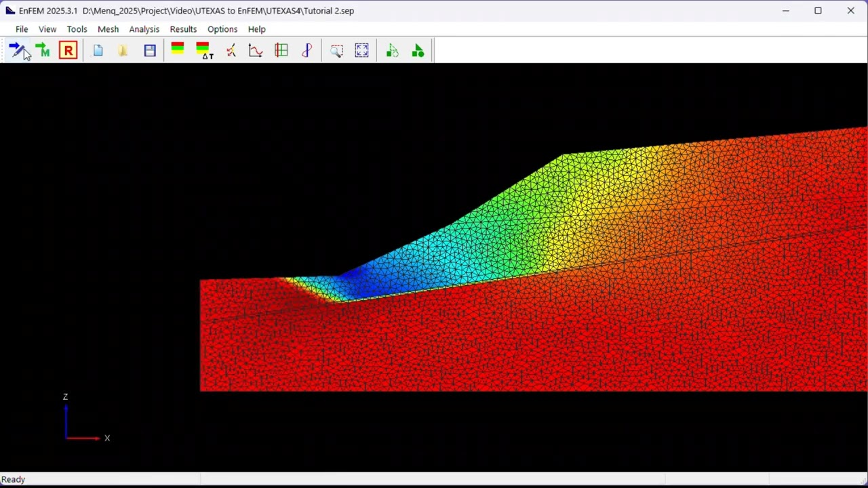Maximize the EnFEM window
This screenshot has height=488, width=868.
tap(818, 11)
